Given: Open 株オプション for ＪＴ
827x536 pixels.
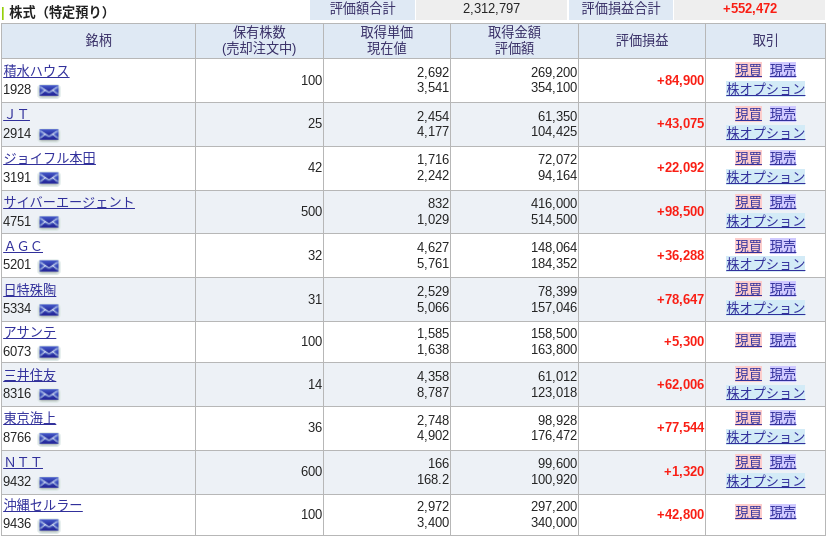Looking at the screenshot, I should (766, 133).
